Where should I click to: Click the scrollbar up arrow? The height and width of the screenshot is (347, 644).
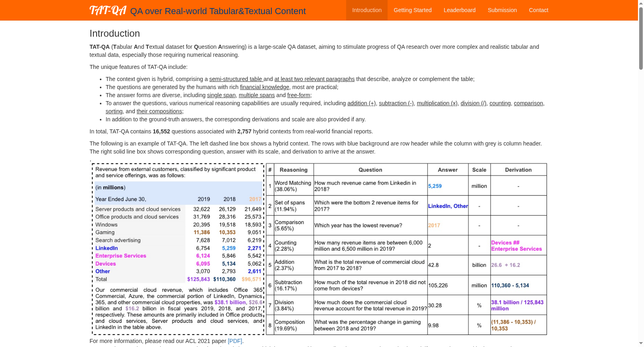click(641, 3)
